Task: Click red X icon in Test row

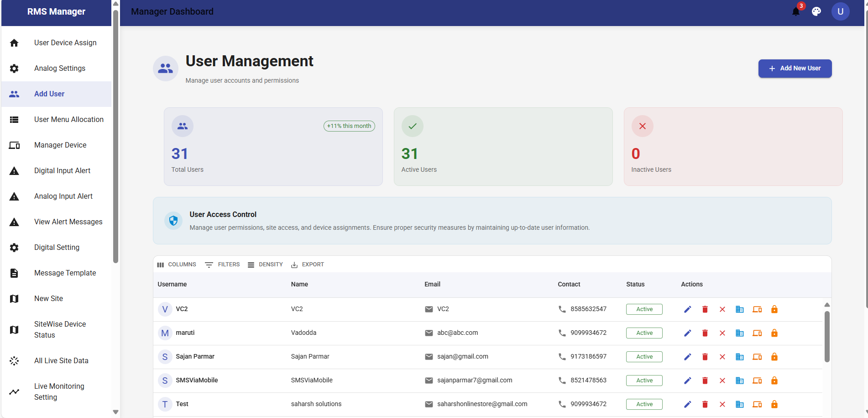Action: (722, 404)
